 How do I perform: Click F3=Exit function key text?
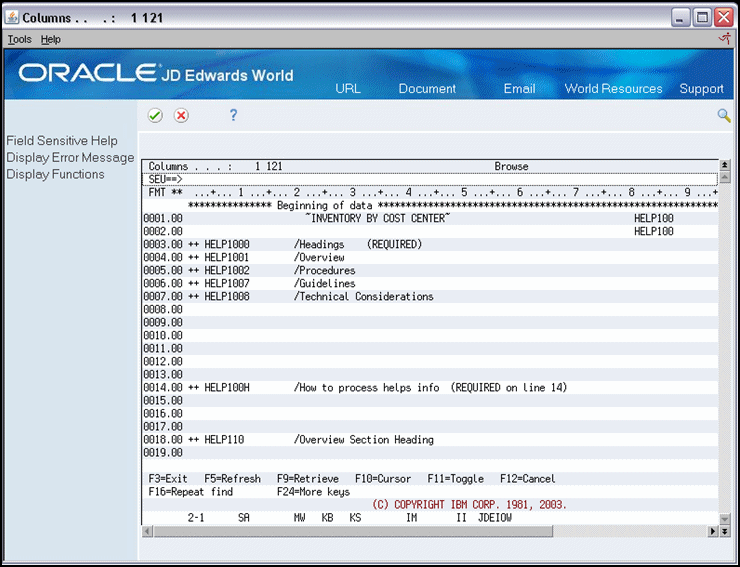168,479
